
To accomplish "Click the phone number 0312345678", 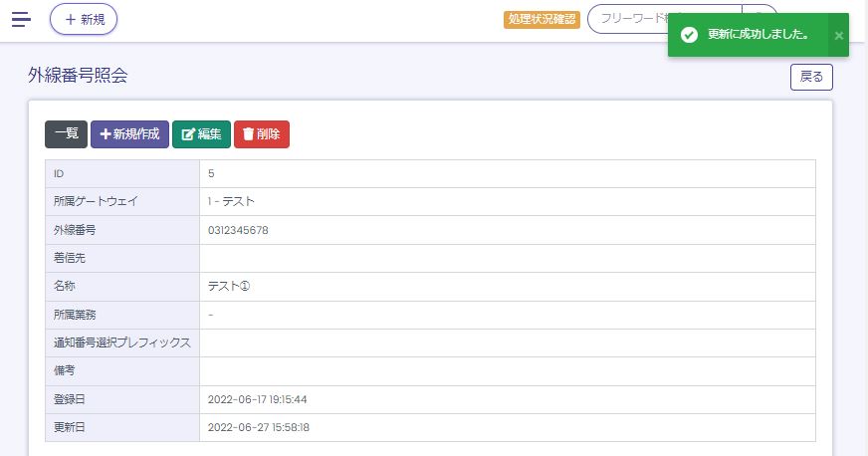I will tap(238, 230).
